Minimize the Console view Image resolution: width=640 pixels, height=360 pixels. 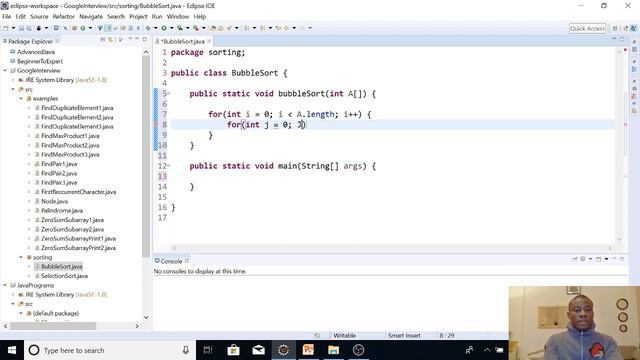tap(613, 258)
